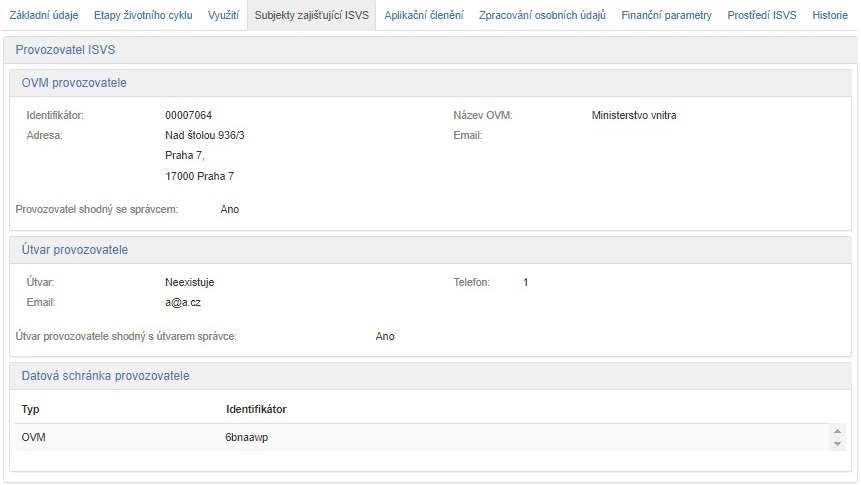Viewport: 861px width, 485px height.
Task: Show the Finanční parametry tab
Action: (666, 16)
